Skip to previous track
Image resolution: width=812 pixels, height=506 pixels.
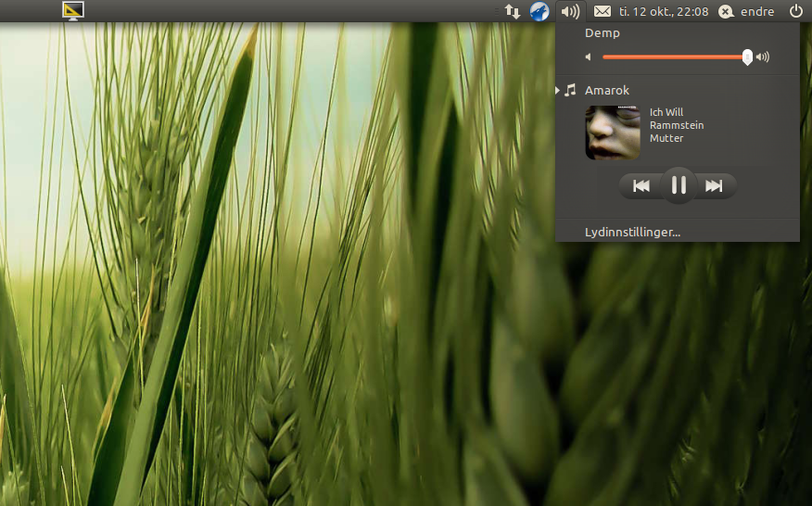pyautogui.click(x=641, y=186)
